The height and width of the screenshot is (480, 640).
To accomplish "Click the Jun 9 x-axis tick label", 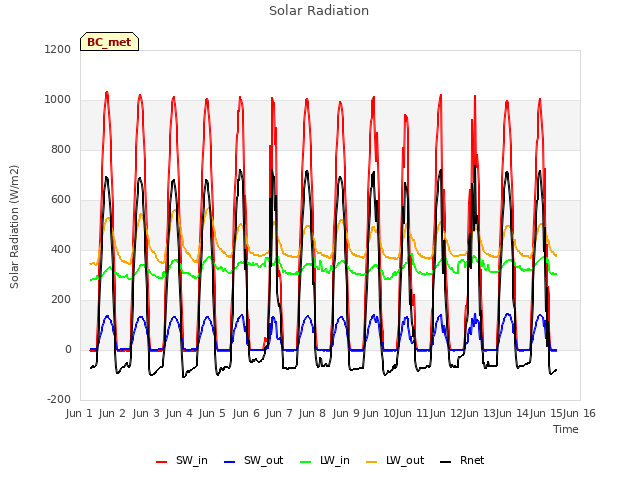I will click(346, 413).
